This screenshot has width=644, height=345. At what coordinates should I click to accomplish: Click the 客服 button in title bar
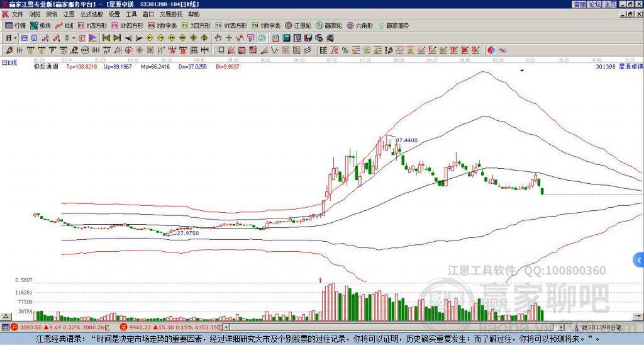[580, 4]
